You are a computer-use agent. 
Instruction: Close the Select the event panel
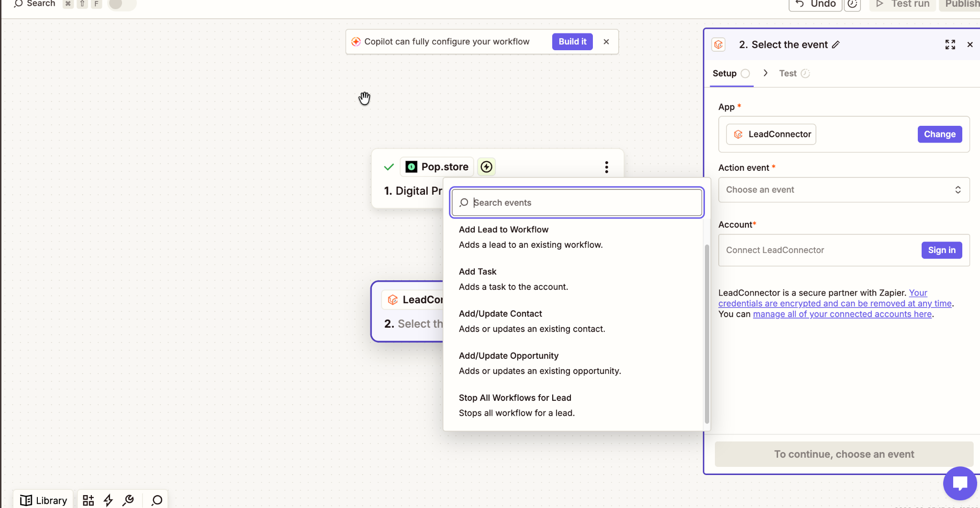pos(970,44)
